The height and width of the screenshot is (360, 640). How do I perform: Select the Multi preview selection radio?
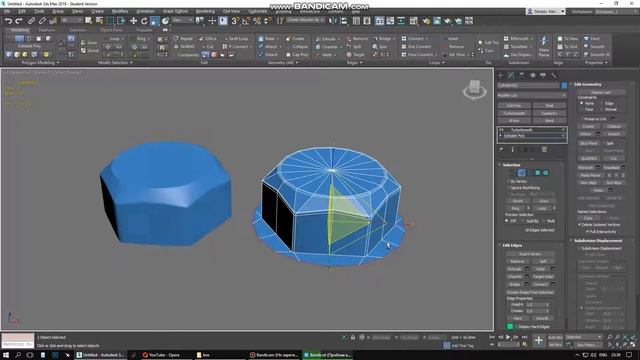(544, 221)
